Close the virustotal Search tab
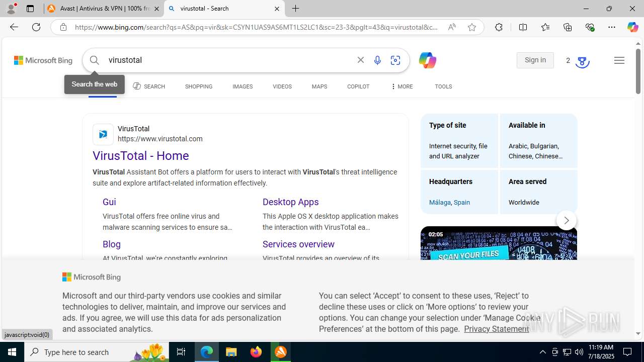The image size is (644, 362). pyautogui.click(x=277, y=9)
